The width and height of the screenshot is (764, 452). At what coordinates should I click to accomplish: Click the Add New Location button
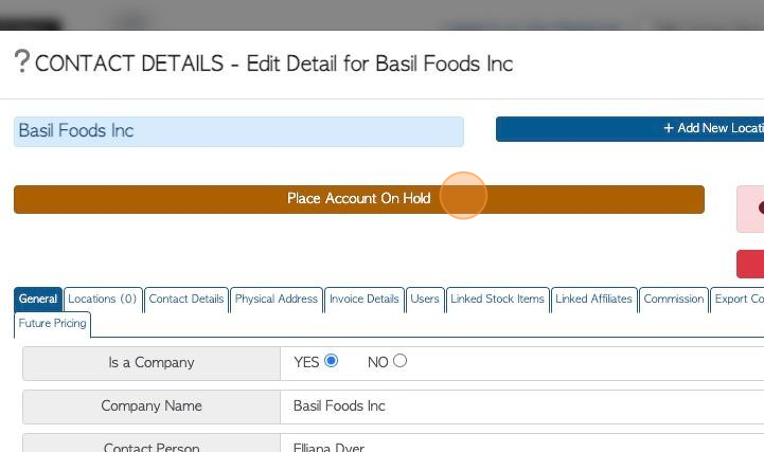[x=630, y=129]
